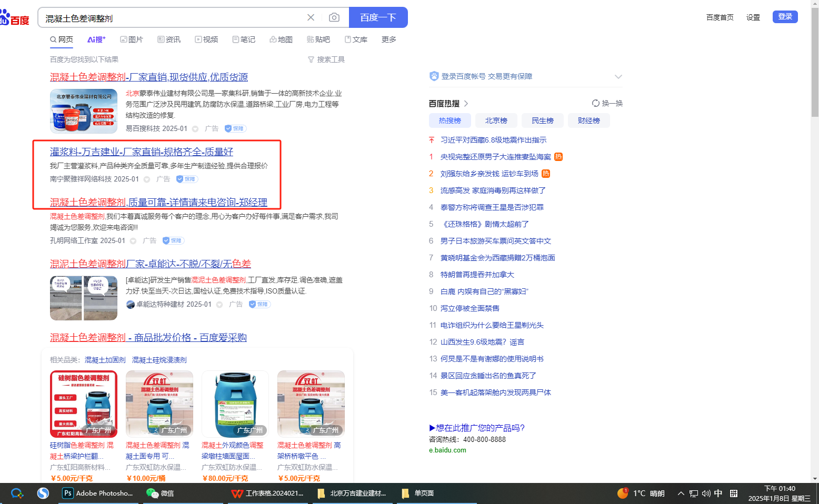Open the 搜索工具 filter dropdown
The width and height of the screenshot is (819, 504).
pyautogui.click(x=326, y=59)
